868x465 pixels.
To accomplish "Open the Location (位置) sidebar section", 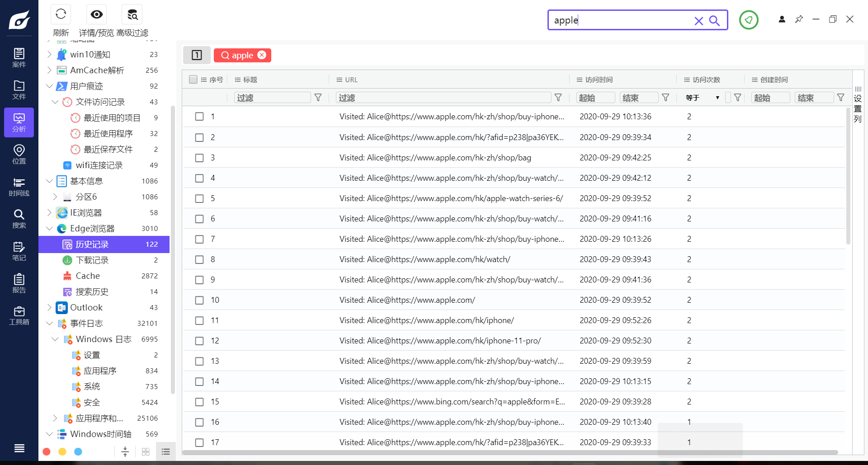I will pyautogui.click(x=19, y=155).
